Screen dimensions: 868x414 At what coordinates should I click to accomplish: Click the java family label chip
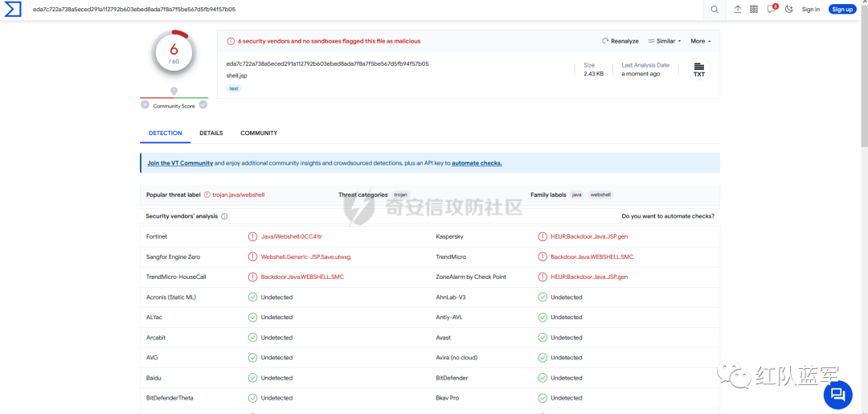tap(577, 195)
